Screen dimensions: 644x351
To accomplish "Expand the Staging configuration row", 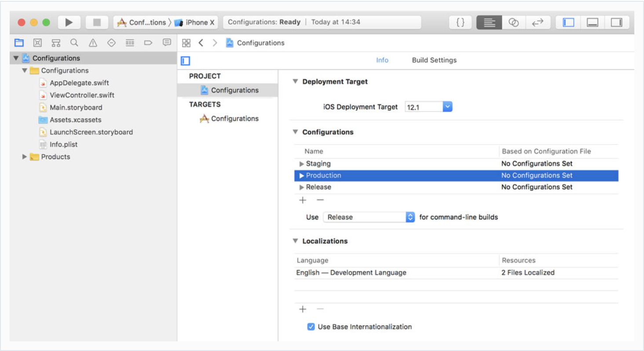I will [x=302, y=164].
